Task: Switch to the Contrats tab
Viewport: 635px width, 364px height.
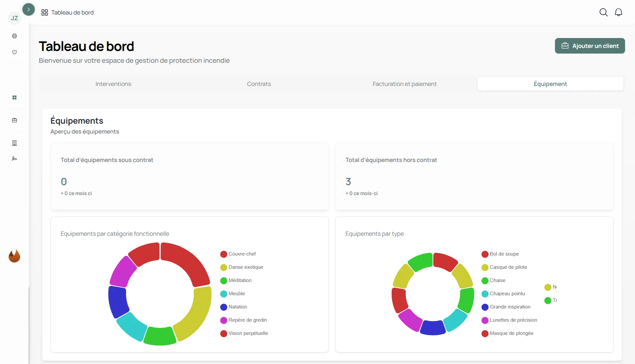Action: coord(259,84)
